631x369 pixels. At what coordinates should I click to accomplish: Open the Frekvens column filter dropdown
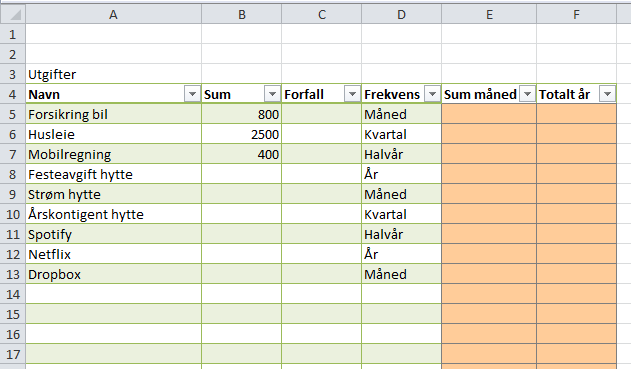(x=433, y=94)
